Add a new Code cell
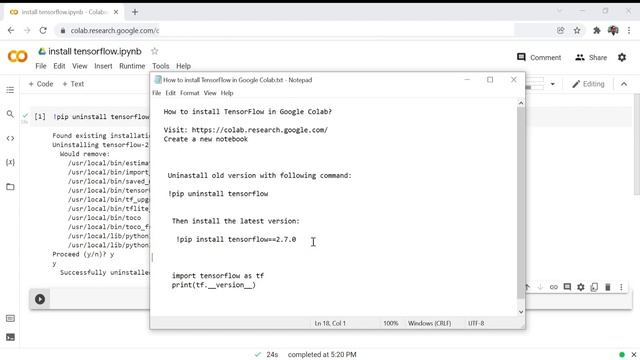This screenshot has height=360, width=640. coord(41,84)
